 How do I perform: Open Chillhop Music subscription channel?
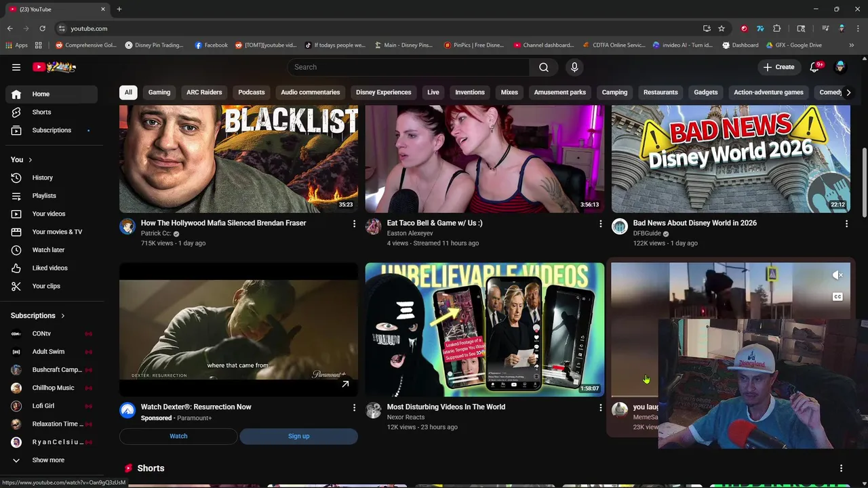click(52, 388)
